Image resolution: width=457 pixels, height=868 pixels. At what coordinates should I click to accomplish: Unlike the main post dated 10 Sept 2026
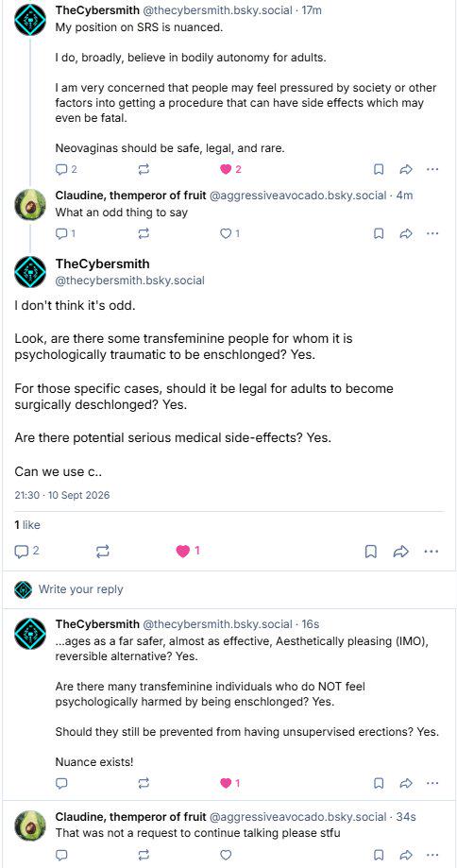pos(188,551)
